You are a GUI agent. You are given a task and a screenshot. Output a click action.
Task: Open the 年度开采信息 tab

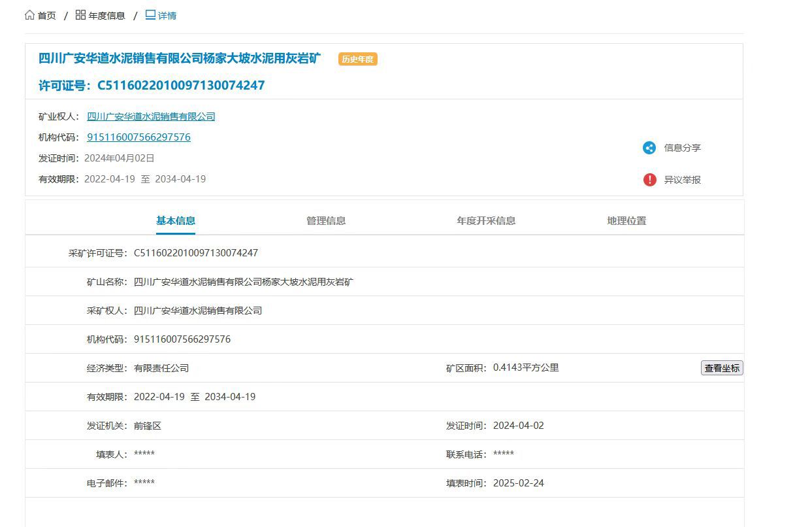click(486, 221)
